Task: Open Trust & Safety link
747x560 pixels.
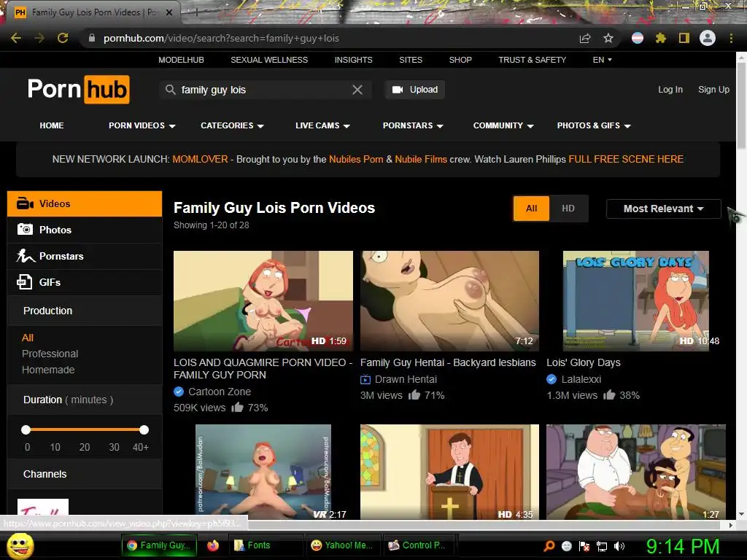Action: [x=532, y=60]
